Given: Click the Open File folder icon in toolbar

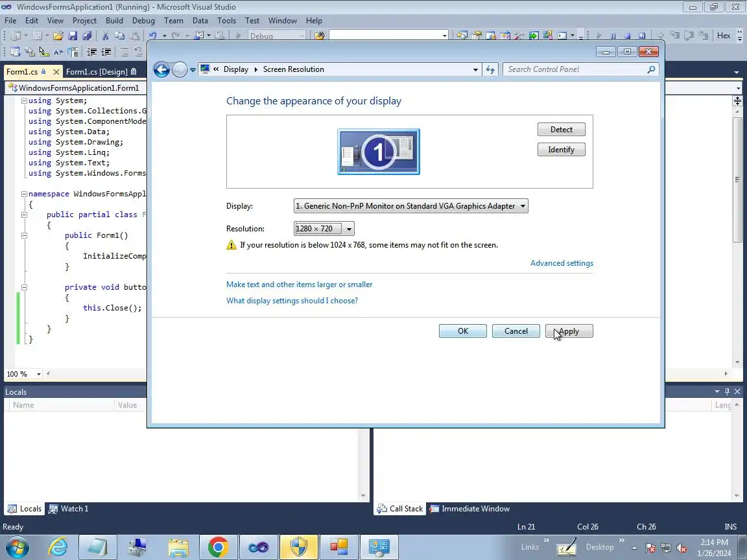Looking at the screenshot, I should point(58,36).
